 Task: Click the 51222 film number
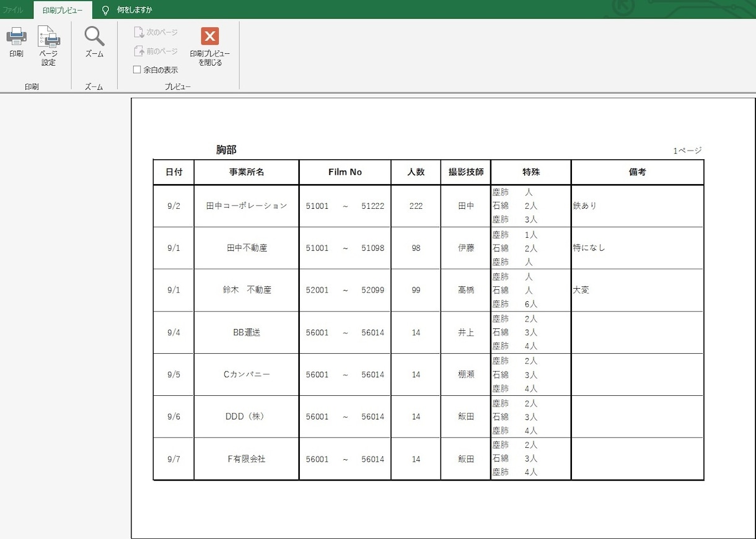[x=373, y=206]
